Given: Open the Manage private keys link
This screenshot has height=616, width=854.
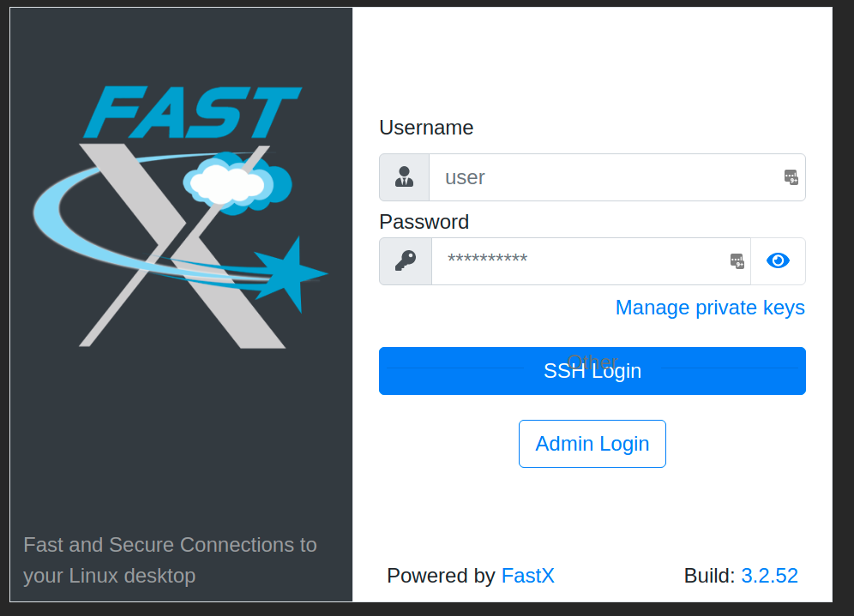Looking at the screenshot, I should pyautogui.click(x=710, y=308).
